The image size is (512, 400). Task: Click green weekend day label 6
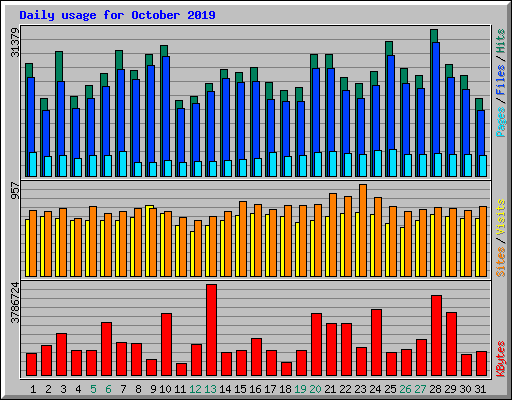pyautogui.click(x=108, y=389)
